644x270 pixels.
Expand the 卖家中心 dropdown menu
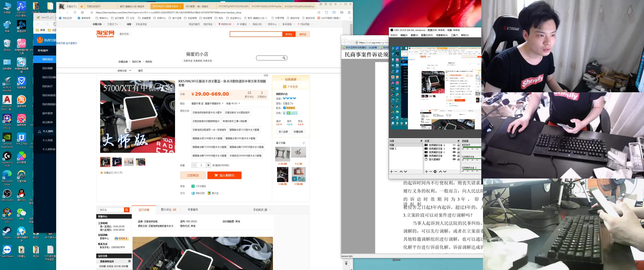[274, 24]
